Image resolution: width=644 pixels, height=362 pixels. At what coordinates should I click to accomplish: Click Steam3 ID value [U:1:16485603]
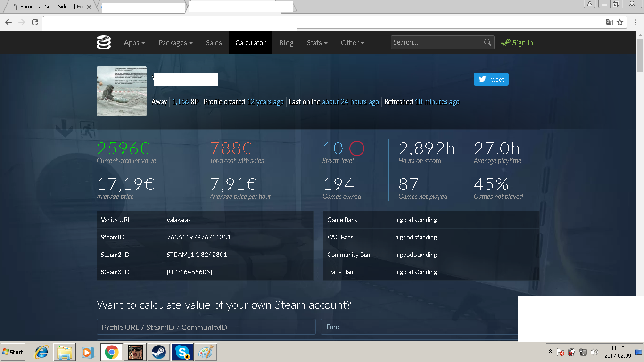coord(189,272)
